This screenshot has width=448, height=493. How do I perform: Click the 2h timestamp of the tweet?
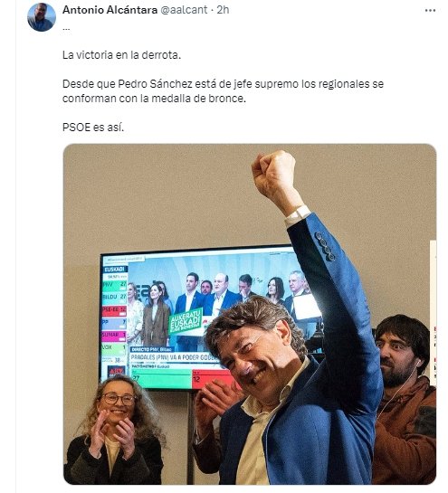pos(223,10)
